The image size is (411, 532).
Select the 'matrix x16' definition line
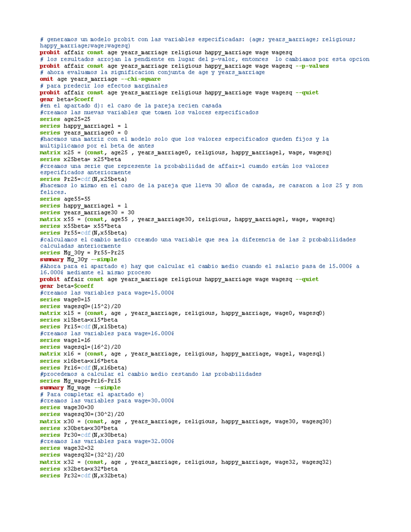183,354
